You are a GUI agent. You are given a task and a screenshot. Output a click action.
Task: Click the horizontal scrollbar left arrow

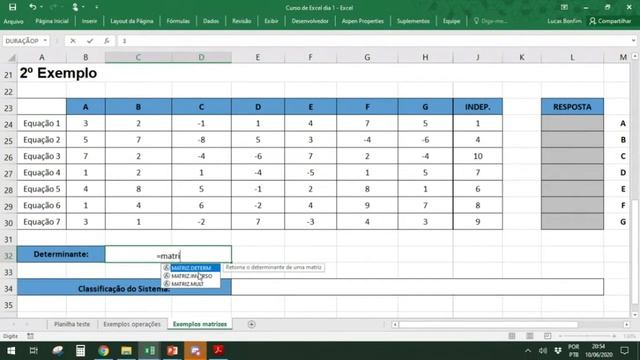click(395, 324)
